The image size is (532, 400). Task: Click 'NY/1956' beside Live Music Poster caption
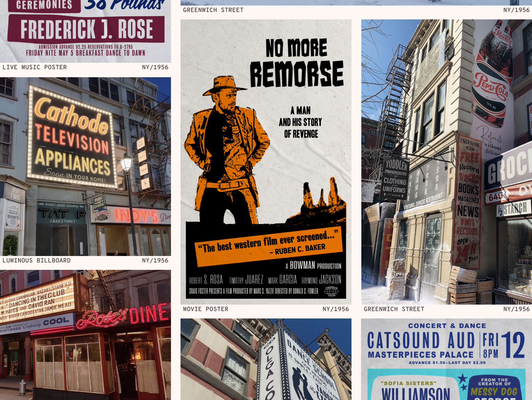155,67
